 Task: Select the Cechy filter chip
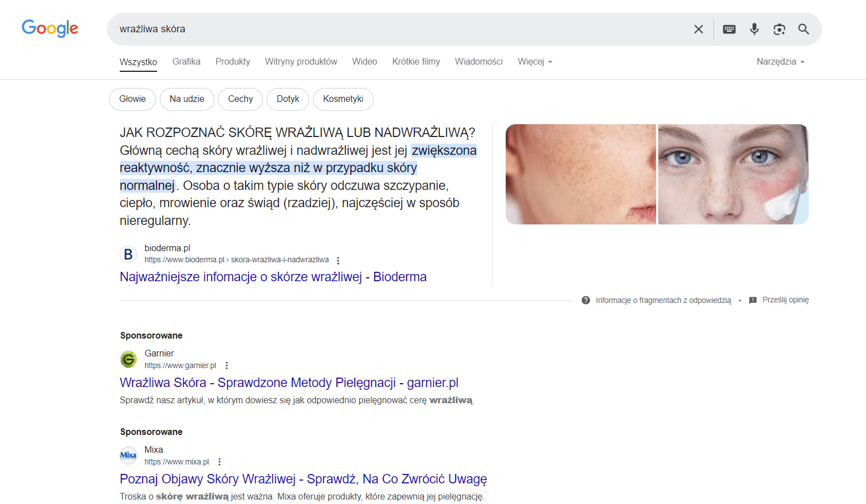point(241,99)
